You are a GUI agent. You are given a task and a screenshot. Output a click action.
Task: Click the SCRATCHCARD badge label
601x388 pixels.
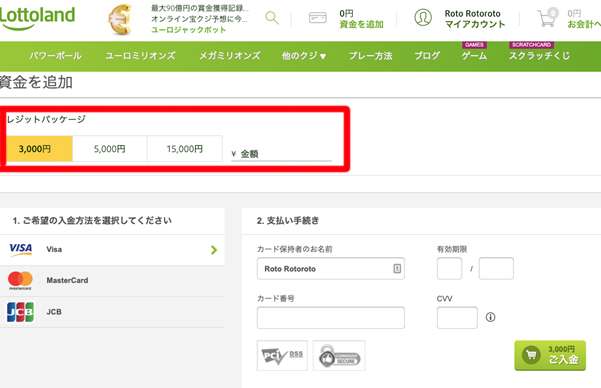[x=531, y=45]
